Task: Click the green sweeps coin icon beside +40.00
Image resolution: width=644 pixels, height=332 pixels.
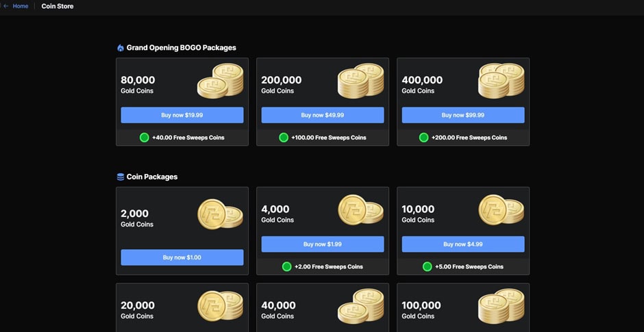Action: coord(145,138)
